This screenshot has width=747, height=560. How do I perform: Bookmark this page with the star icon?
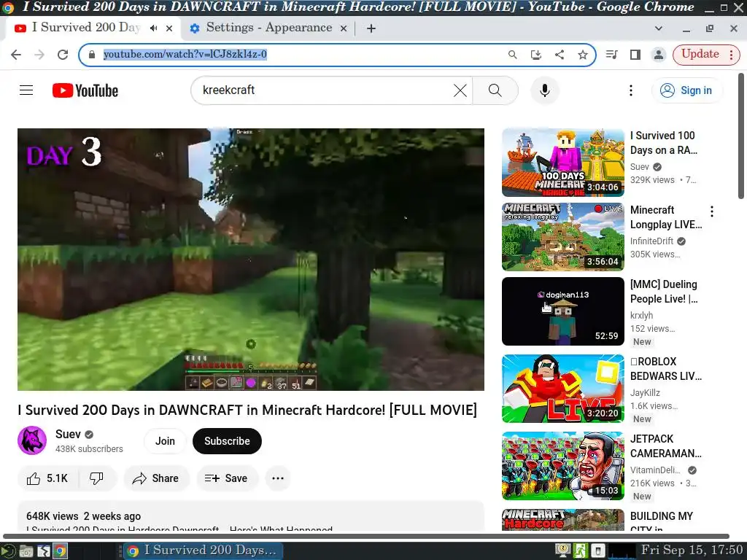583,55
